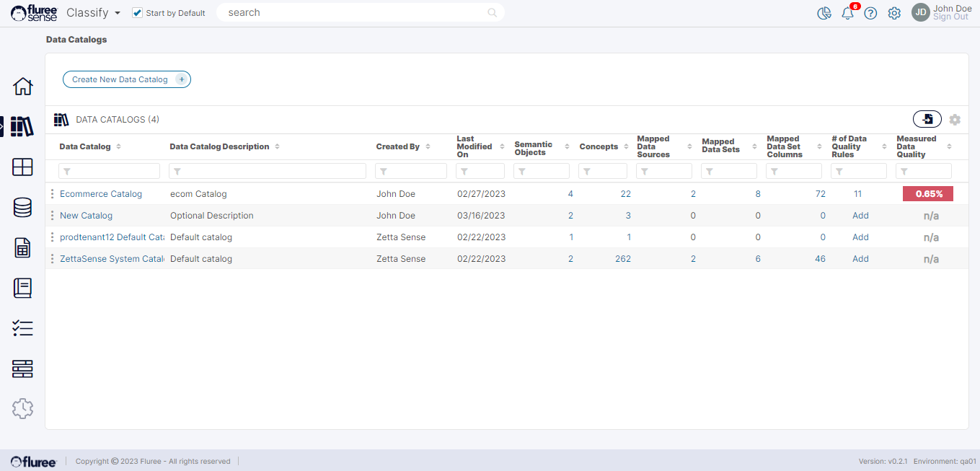Open the top bar settings gear
The image size is (980, 471).
[x=894, y=13]
